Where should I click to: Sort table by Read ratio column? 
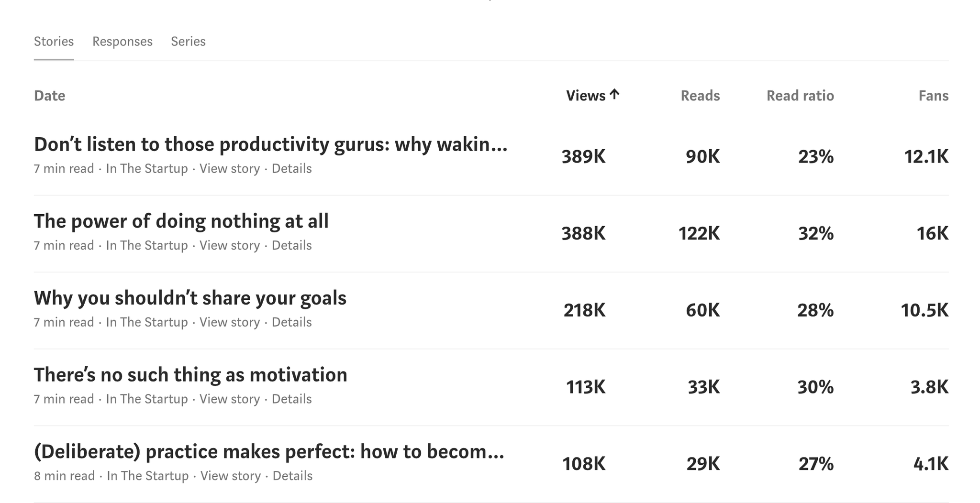800,96
